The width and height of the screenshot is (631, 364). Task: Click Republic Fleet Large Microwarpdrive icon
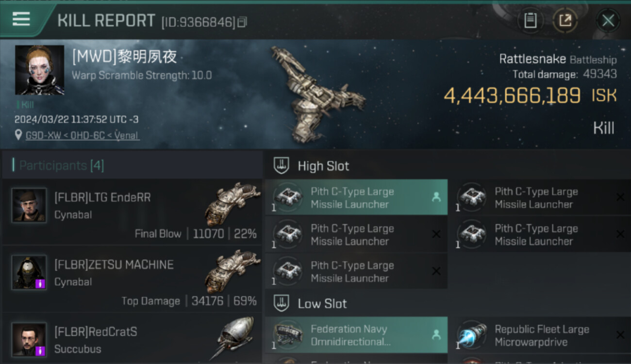click(472, 335)
